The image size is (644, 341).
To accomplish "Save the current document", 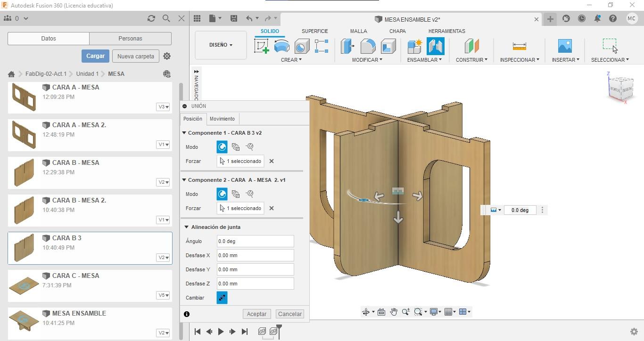I will 233,18.
